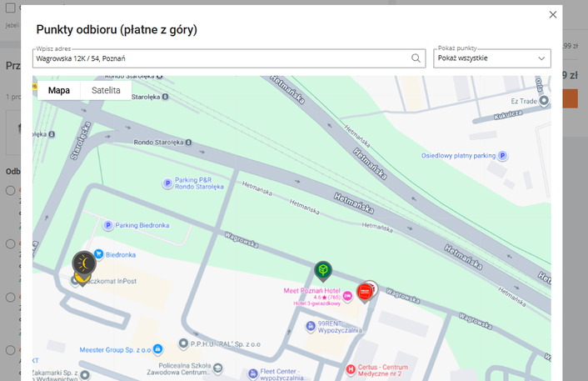Switch to the Mapa view tab

(59, 90)
